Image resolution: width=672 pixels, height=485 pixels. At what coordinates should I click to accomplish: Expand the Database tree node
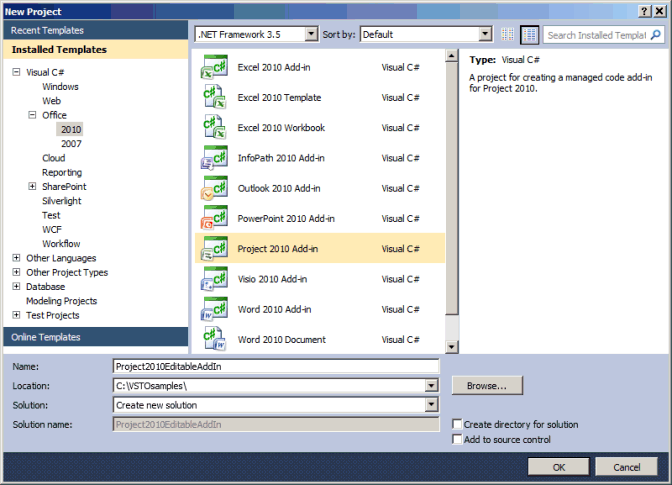(x=16, y=286)
